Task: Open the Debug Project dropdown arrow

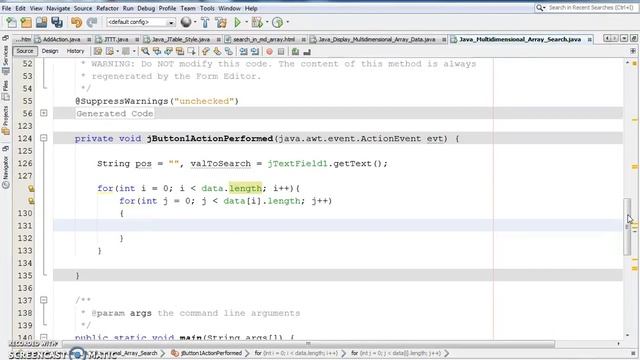Action: pos(267,22)
